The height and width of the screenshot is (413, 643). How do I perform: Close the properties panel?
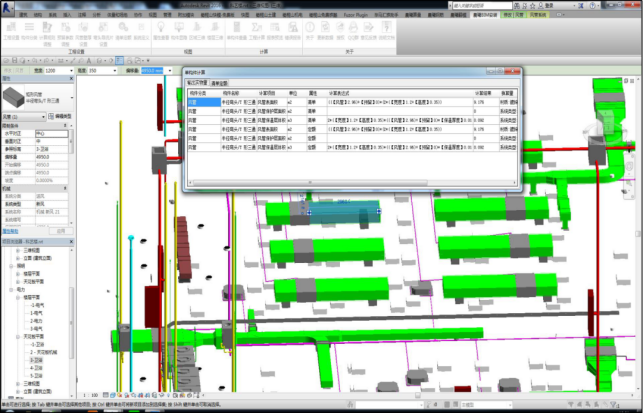72,79
